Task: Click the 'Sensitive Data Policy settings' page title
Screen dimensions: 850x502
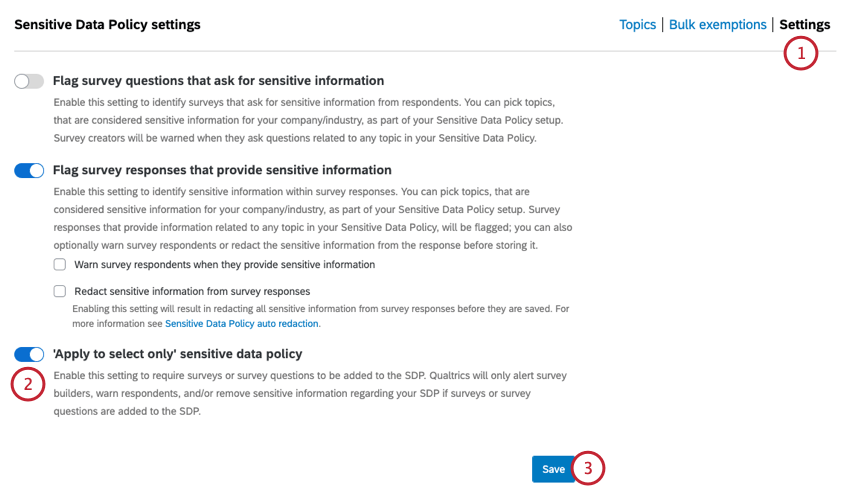Action: click(x=107, y=24)
